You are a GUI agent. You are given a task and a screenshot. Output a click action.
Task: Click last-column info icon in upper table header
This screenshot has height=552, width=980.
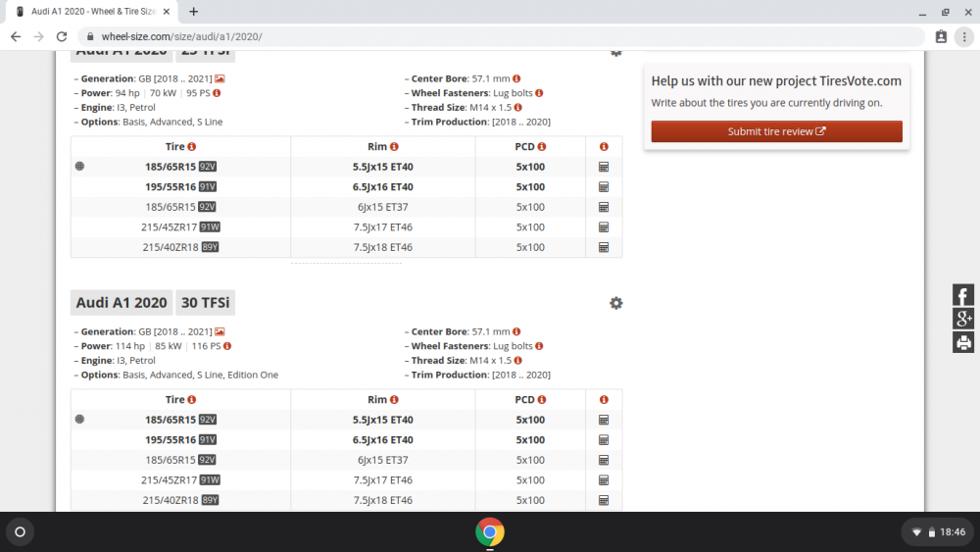point(603,146)
